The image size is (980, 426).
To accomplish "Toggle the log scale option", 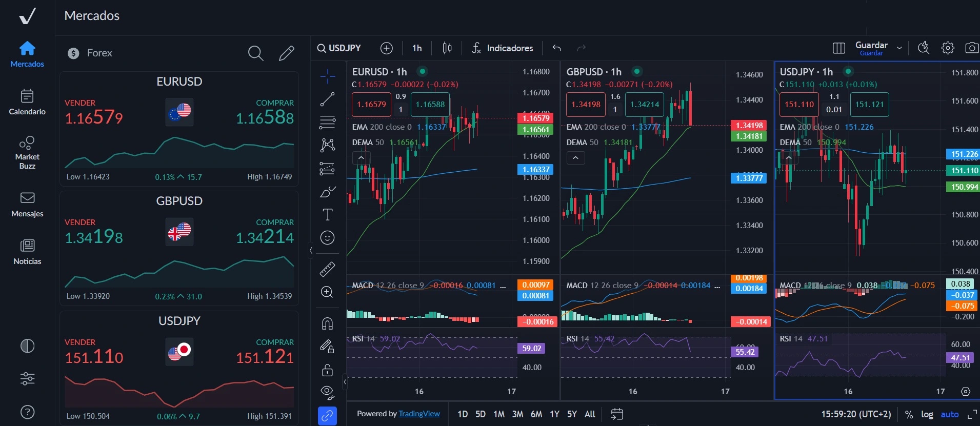I will (927, 414).
